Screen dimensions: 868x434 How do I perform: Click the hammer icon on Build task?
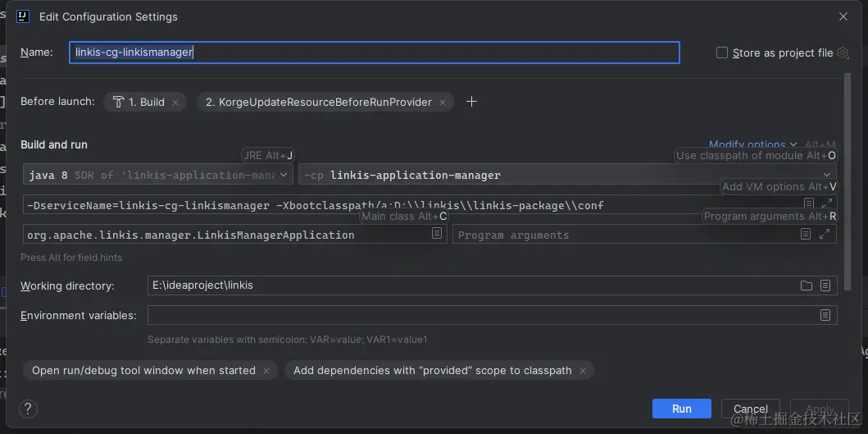coord(119,102)
